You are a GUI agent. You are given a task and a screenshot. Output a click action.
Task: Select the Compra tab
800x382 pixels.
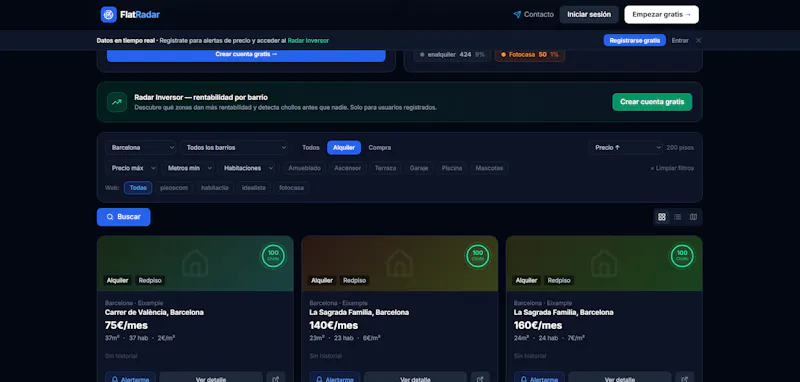click(x=380, y=147)
